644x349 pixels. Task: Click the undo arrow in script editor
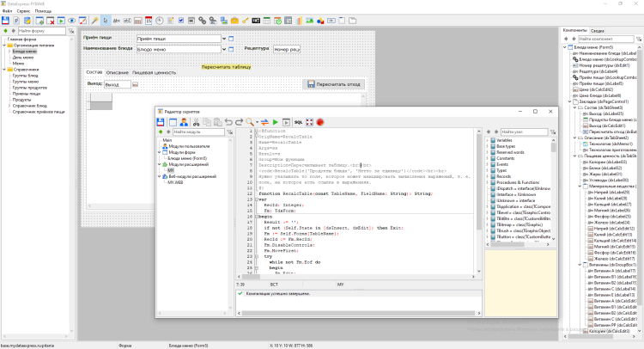click(x=227, y=123)
